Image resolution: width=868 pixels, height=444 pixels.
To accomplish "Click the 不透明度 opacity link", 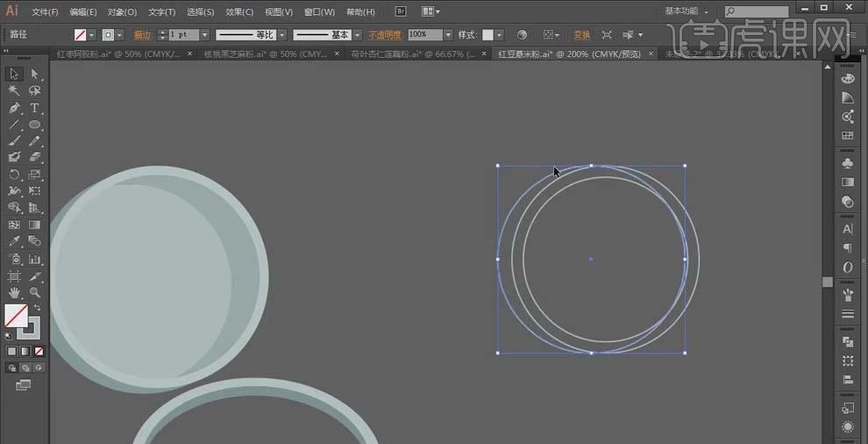I will point(385,35).
